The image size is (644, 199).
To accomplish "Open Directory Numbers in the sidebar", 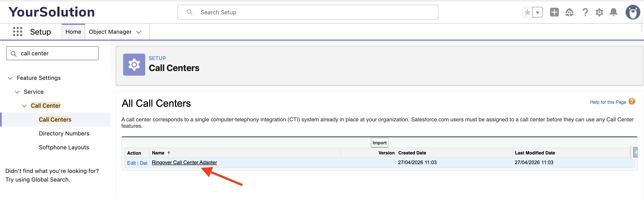I will click(64, 133).
